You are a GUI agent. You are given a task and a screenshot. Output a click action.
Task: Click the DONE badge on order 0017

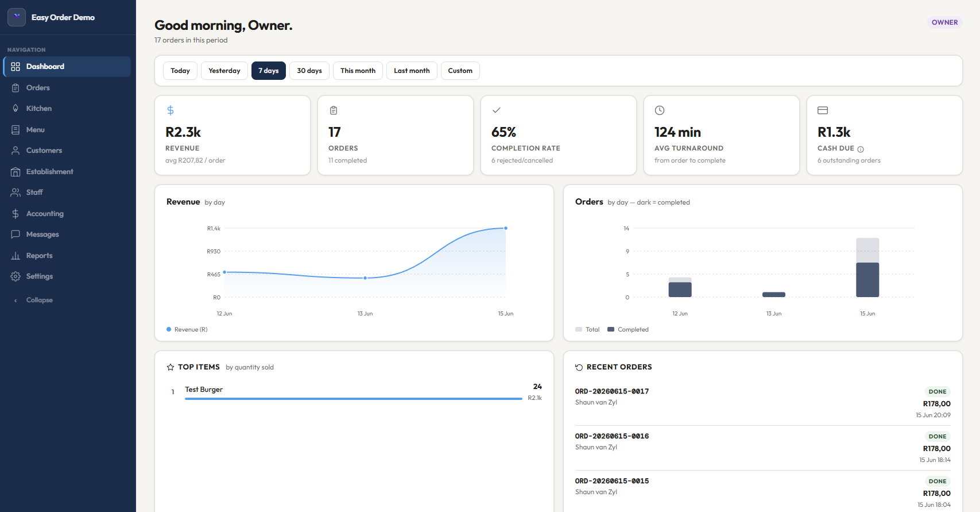click(938, 392)
